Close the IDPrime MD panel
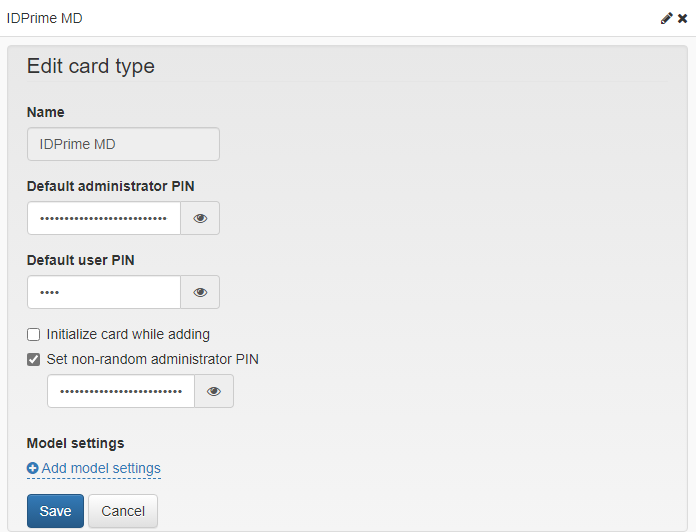 [683, 18]
